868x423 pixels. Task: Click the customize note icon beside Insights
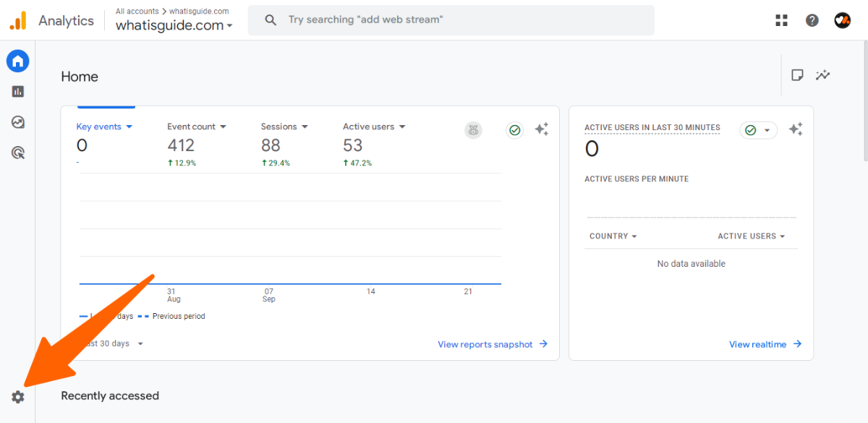[797, 75]
